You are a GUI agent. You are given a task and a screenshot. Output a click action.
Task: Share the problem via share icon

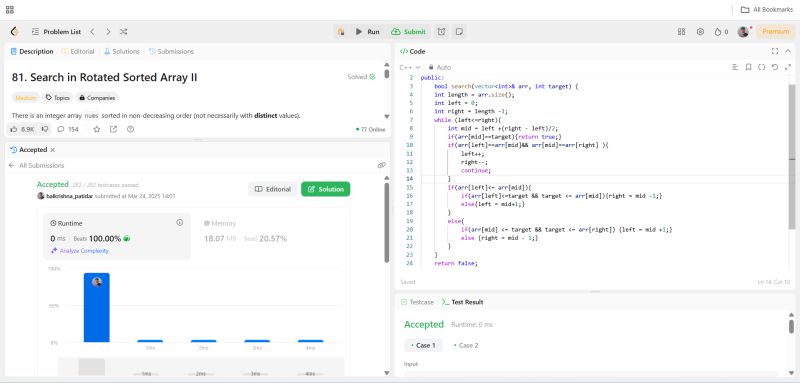pos(113,130)
